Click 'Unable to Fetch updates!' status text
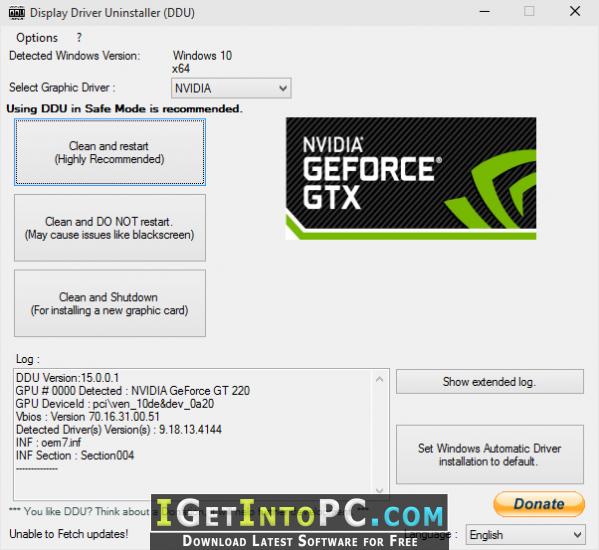 69,534
